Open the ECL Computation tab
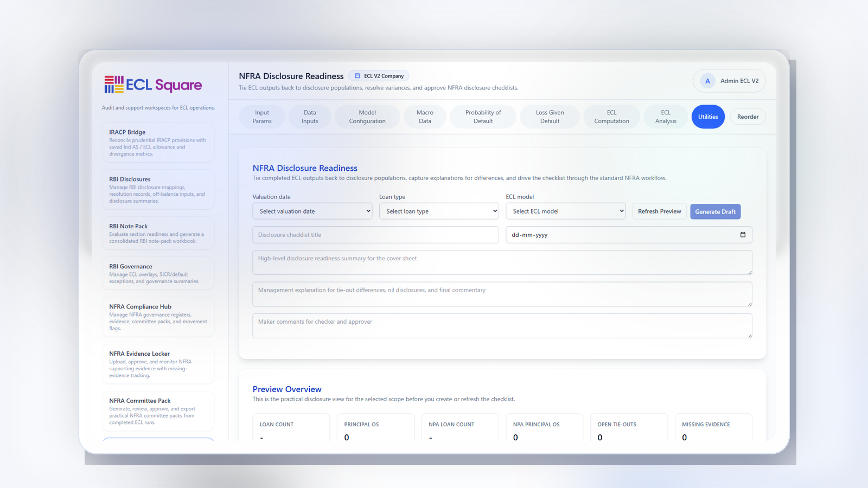The width and height of the screenshot is (868, 488). (611, 117)
